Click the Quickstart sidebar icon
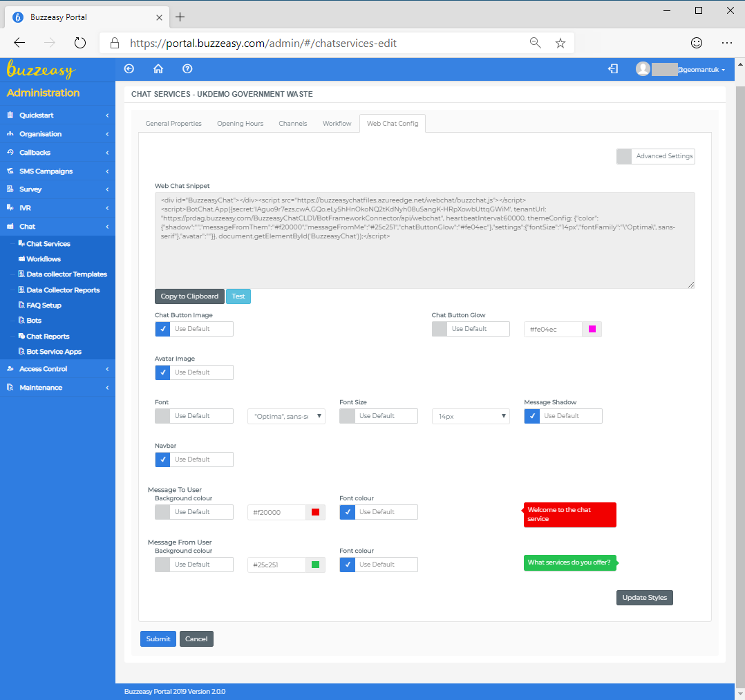This screenshot has width=745, height=700. coord(10,115)
